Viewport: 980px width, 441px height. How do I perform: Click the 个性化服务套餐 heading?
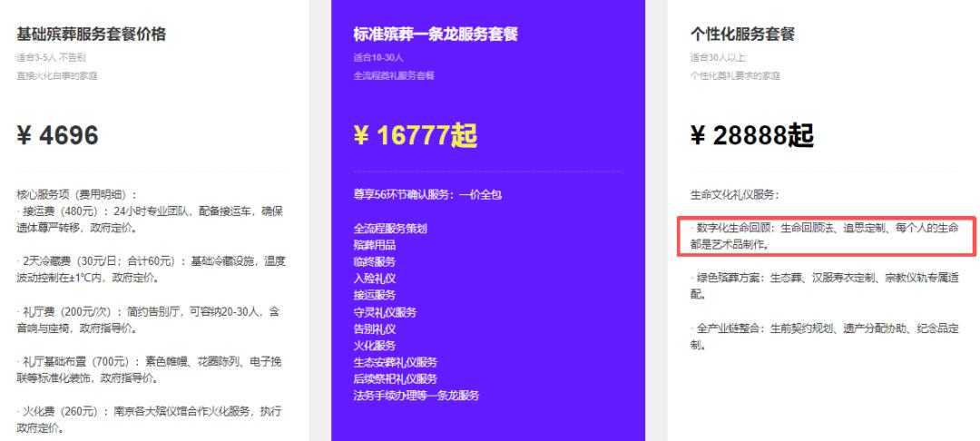(742, 34)
